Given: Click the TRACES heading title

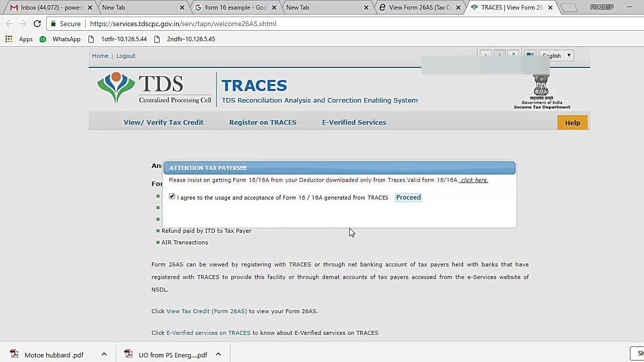Looking at the screenshot, I should [254, 85].
